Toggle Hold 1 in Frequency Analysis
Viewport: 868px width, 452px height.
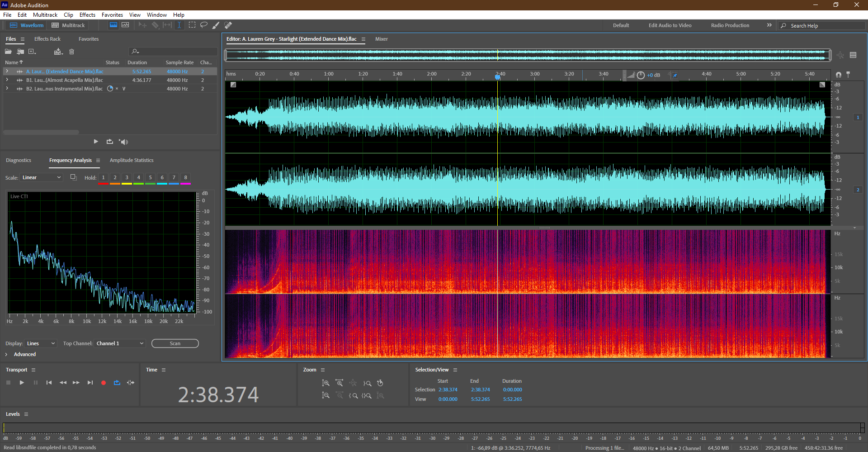click(x=103, y=178)
